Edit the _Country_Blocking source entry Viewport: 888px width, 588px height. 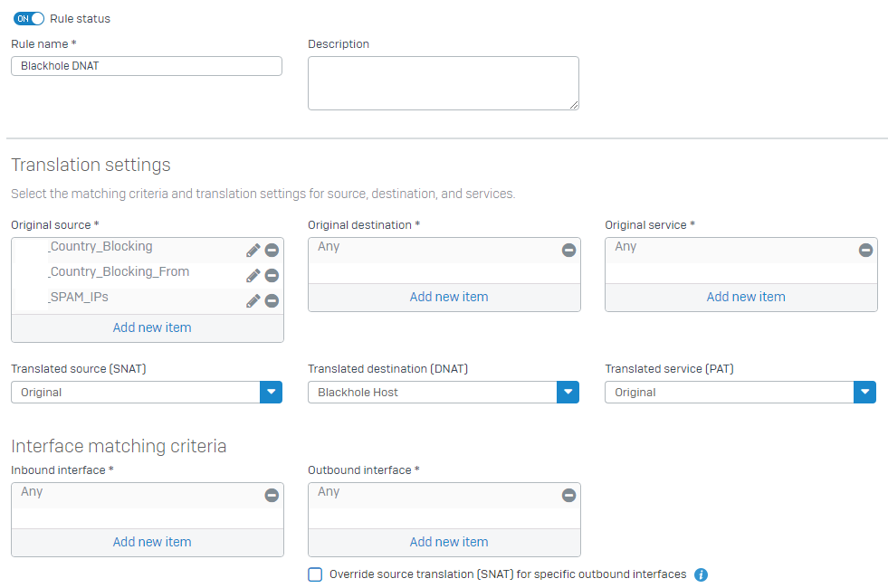253,251
